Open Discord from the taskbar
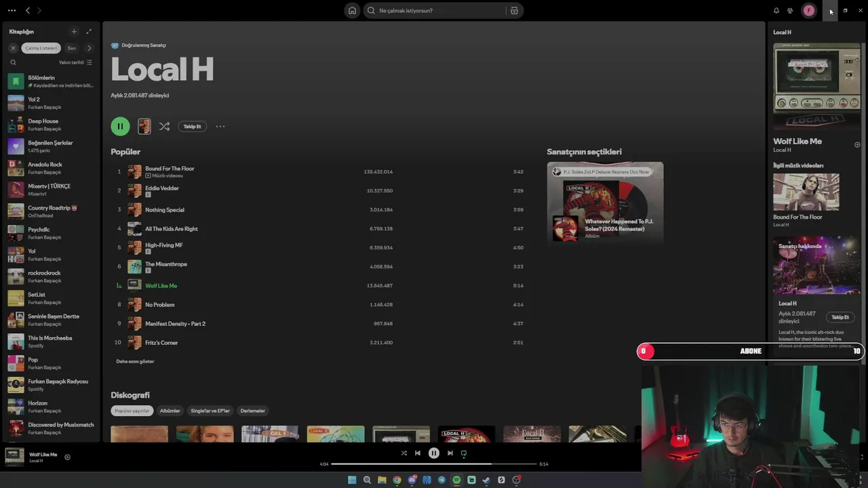Viewport: 868px width, 488px height. pyautogui.click(x=412, y=480)
